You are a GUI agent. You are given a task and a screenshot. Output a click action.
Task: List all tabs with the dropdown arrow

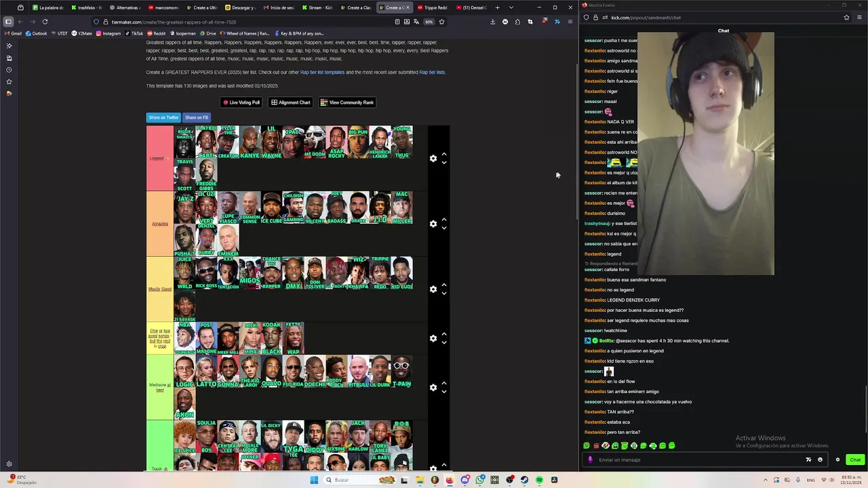click(511, 7)
